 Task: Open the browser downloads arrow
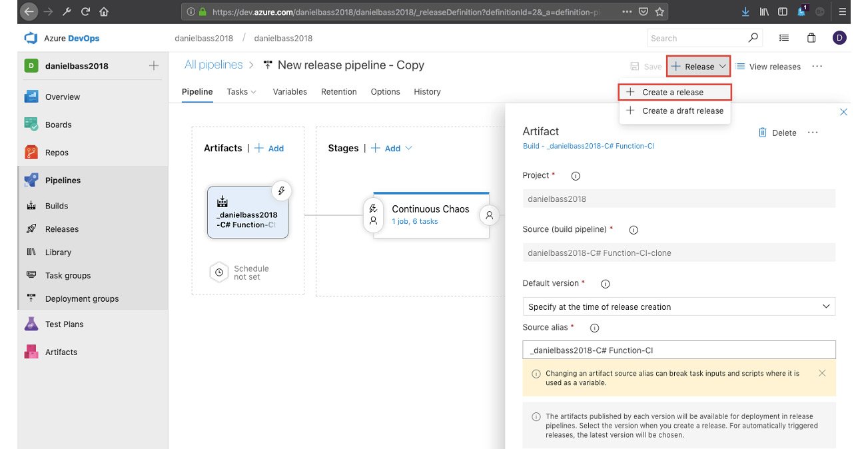pos(745,11)
